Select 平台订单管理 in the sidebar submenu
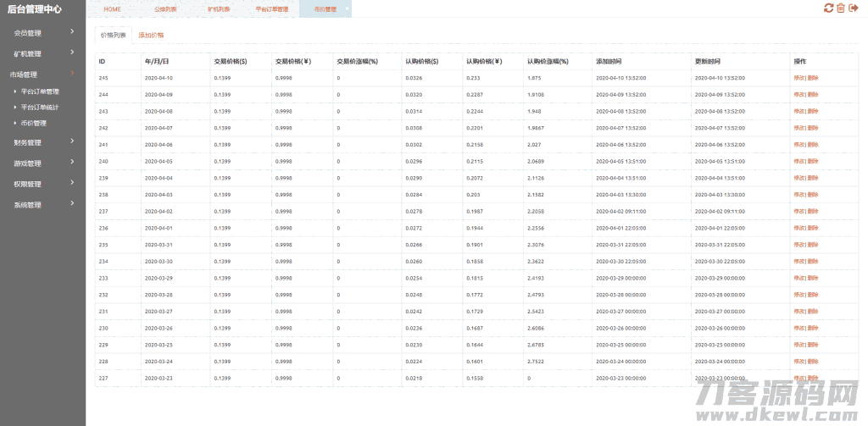The image size is (868, 426). tap(40, 91)
